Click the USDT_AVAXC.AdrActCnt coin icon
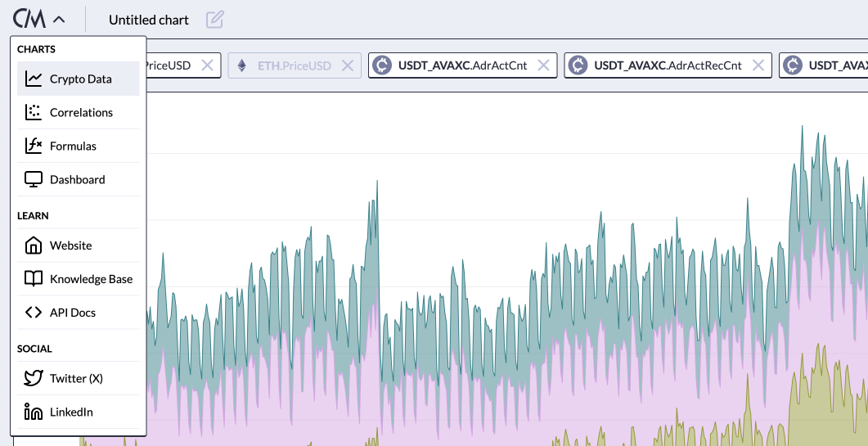The height and width of the screenshot is (446, 868). (x=381, y=65)
